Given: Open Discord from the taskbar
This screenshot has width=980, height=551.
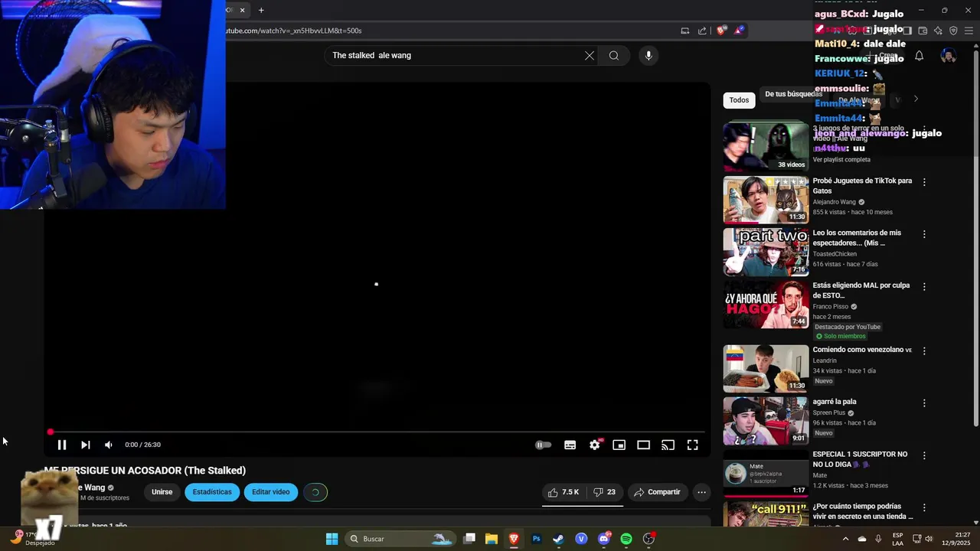Looking at the screenshot, I should point(603,539).
